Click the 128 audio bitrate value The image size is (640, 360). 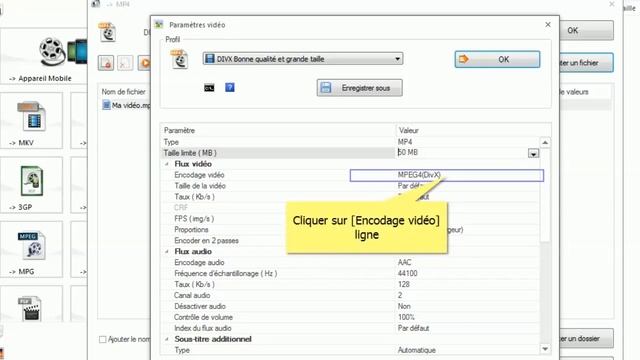tap(404, 284)
